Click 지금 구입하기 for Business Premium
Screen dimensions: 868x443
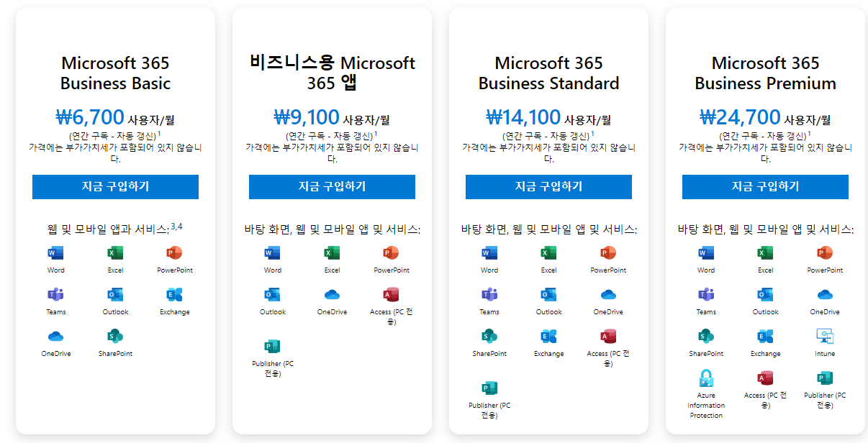(x=765, y=187)
